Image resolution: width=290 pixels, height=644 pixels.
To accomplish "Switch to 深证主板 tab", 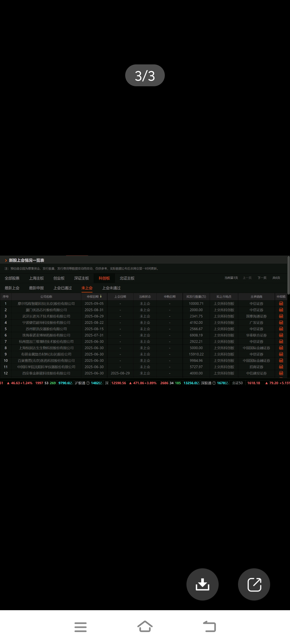I will 81,278.
